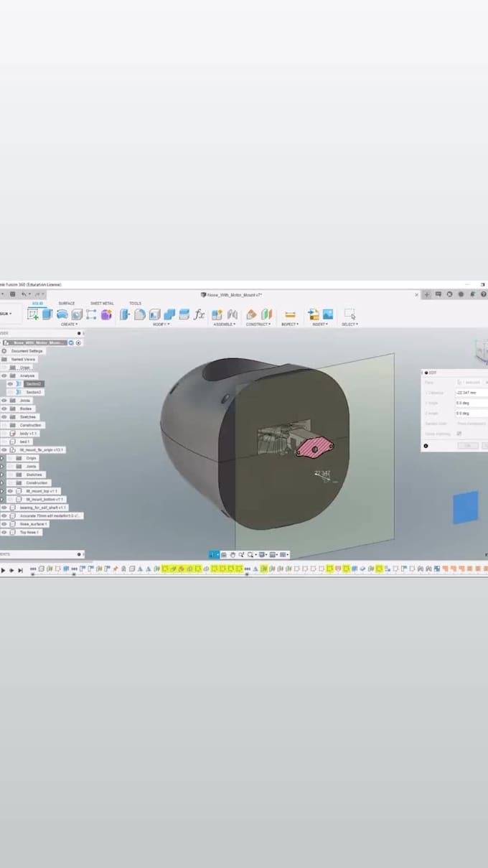
Task: Select the Press Pull tool
Action: coord(125,314)
